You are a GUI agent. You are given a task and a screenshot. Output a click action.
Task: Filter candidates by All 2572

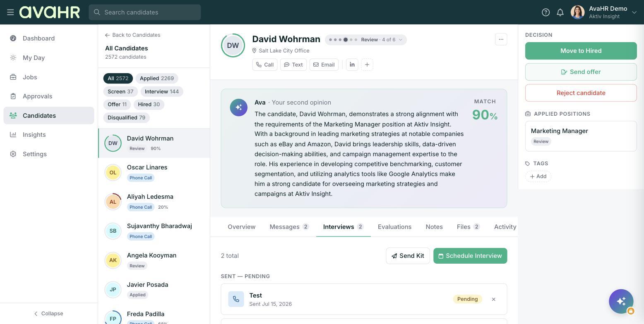[x=118, y=79]
